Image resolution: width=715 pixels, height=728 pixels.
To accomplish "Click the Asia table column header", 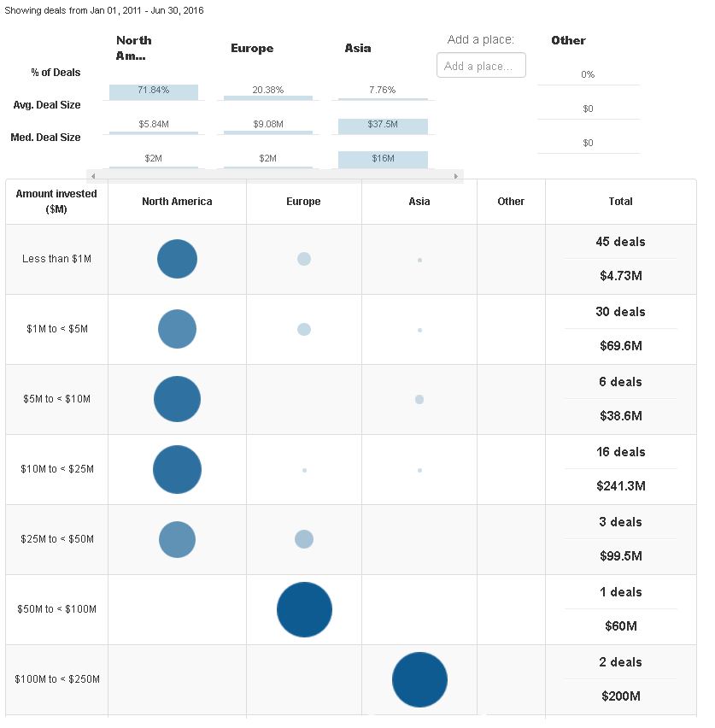I will coord(419,202).
